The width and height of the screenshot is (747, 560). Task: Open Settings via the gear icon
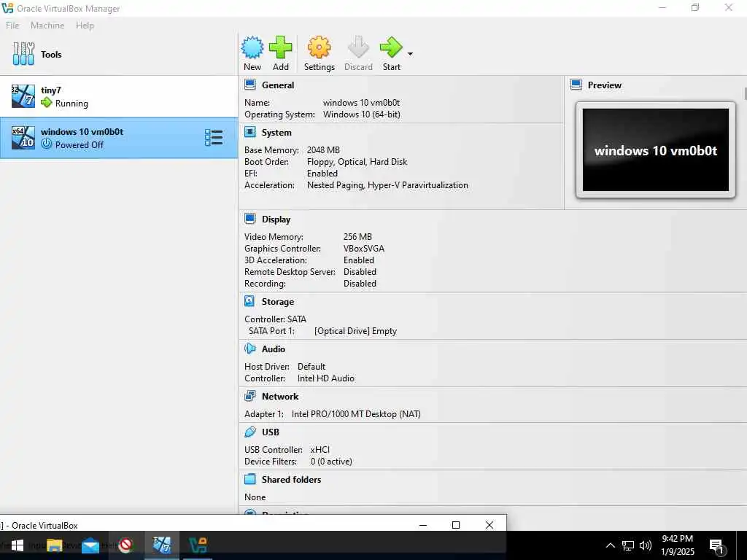(x=320, y=47)
